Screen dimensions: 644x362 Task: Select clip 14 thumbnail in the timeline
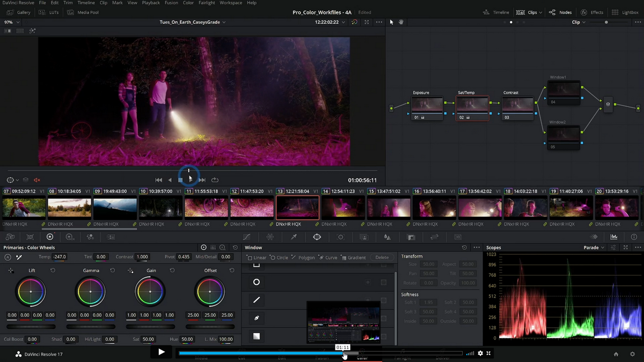(x=343, y=207)
